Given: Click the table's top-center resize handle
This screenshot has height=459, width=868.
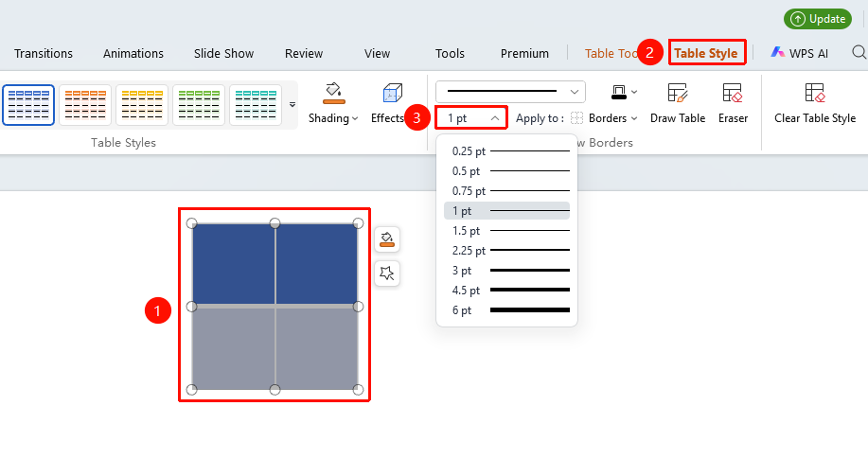Looking at the screenshot, I should [x=275, y=223].
